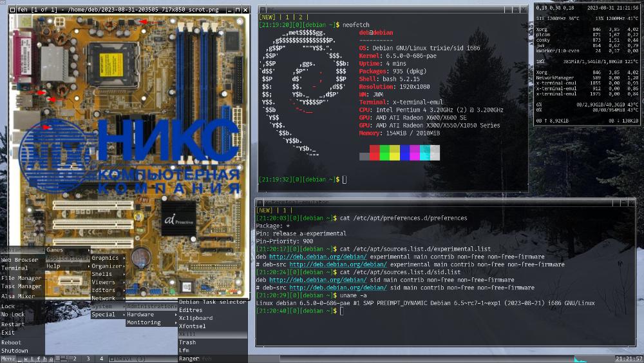Expand the Special submenu
644x363 pixels.
(x=108, y=315)
